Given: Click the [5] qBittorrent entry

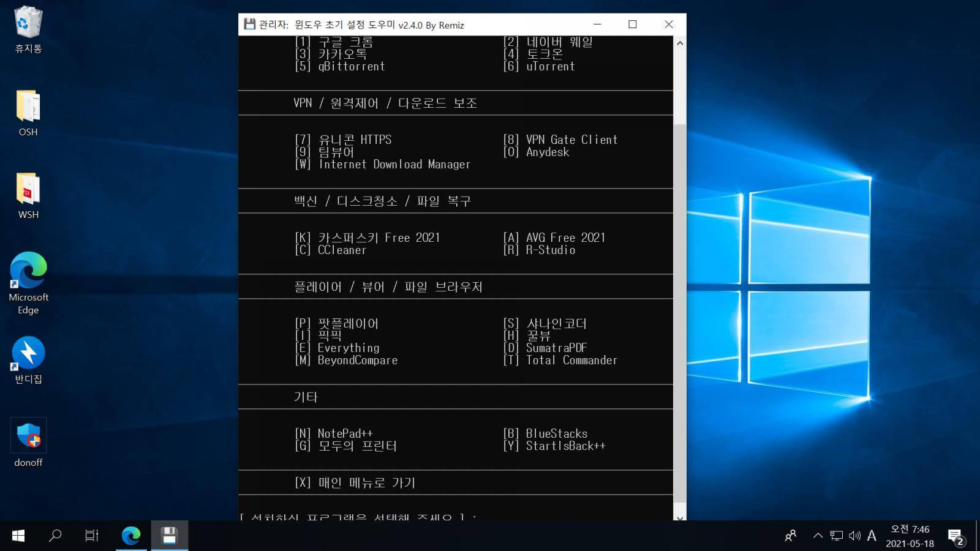Looking at the screenshot, I should [340, 66].
